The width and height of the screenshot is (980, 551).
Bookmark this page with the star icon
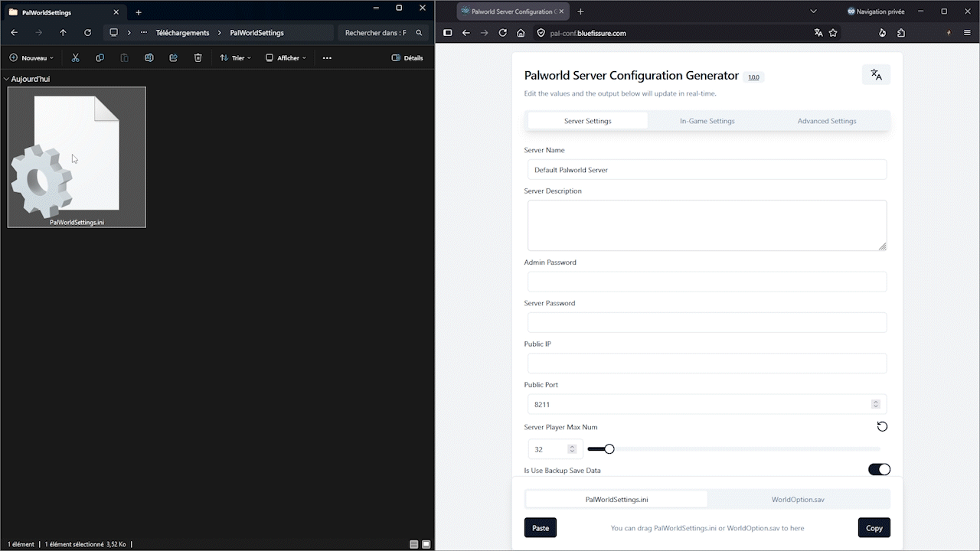click(x=833, y=33)
